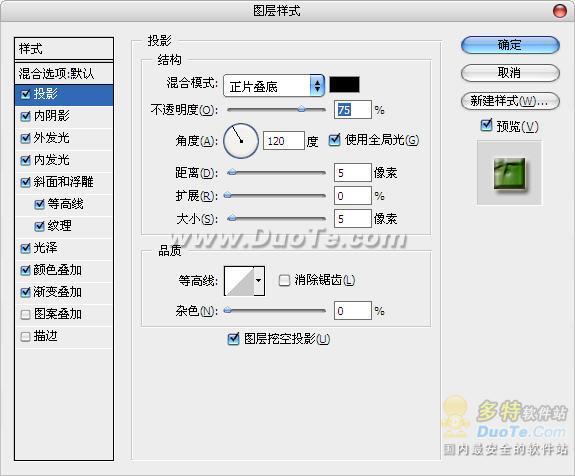
Task: Click the 不透明度 value field
Action: [353, 110]
